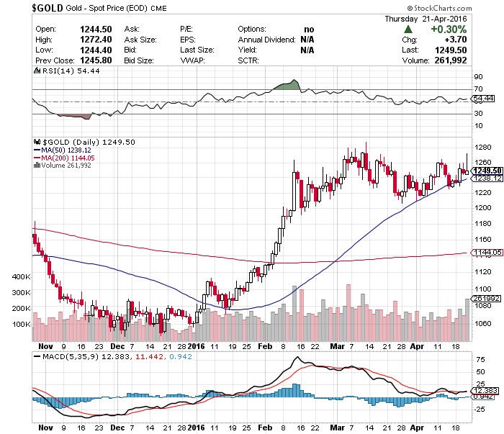The image size is (504, 434).
Task: Click the price axis label 1060
Action: 483,323
